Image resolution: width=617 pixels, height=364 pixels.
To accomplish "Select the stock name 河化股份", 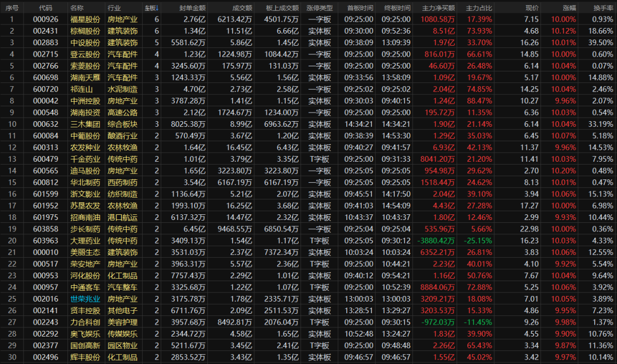I will pos(85,276).
